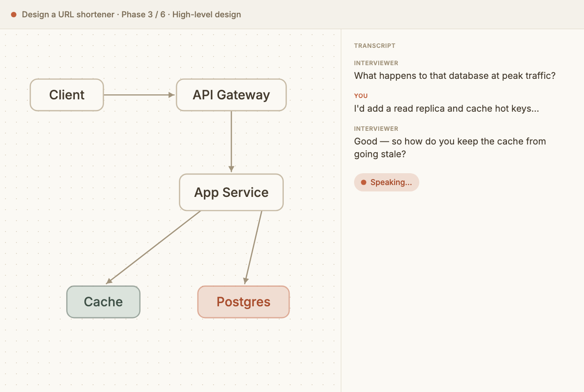Click the Phase 3 / 6 indicator

coord(143,15)
